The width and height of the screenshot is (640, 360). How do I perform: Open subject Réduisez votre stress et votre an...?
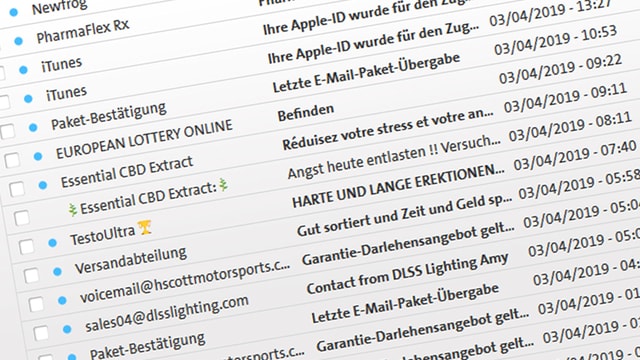coord(388,129)
